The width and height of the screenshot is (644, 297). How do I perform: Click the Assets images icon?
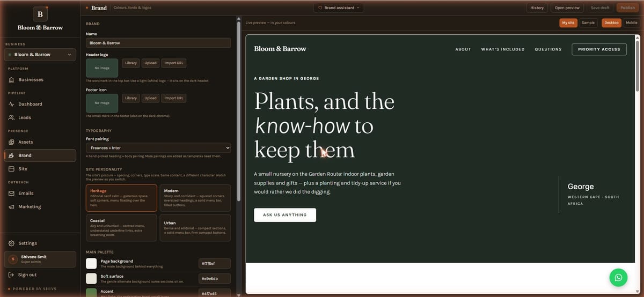tap(11, 142)
